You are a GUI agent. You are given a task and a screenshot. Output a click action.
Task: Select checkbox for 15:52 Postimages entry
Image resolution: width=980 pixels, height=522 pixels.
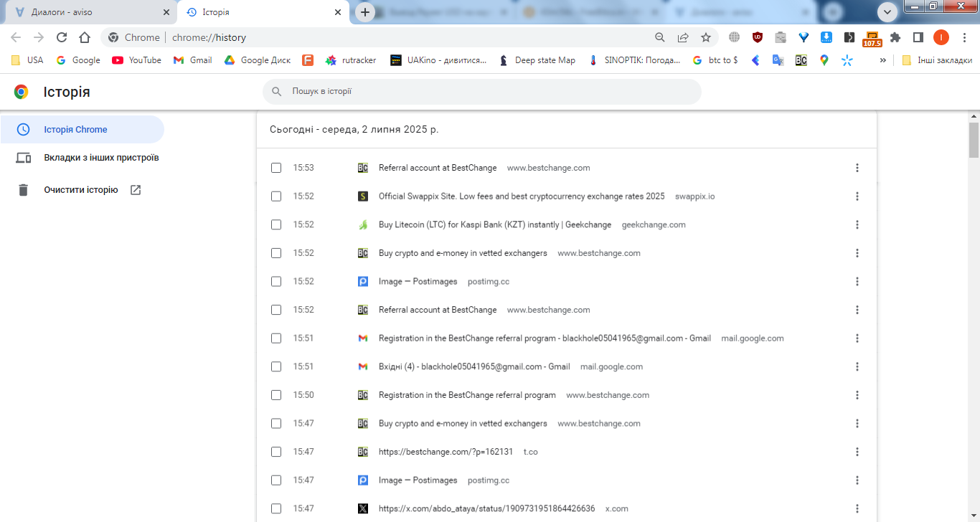tap(276, 281)
